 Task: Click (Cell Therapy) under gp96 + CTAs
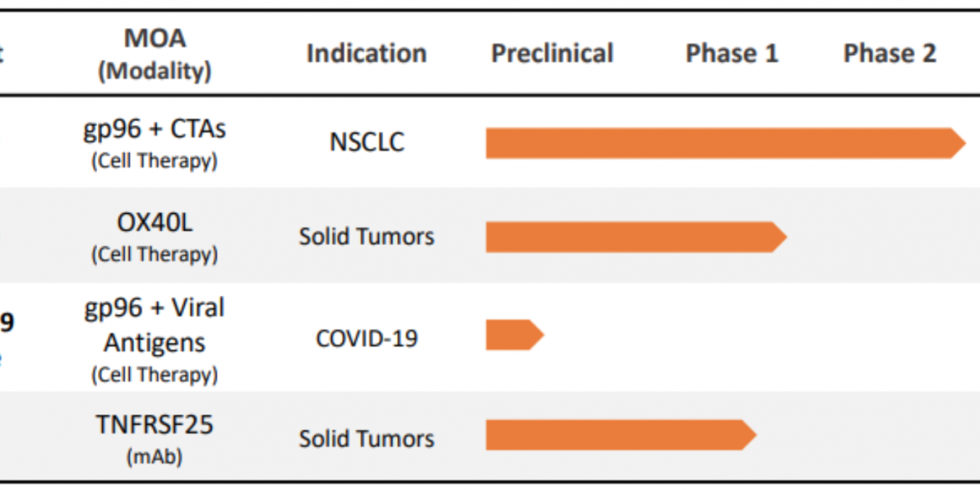(x=155, y=161)
